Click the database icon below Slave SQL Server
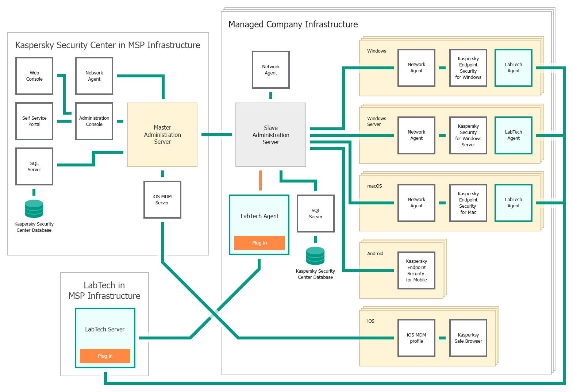The height and width of the screenshot is (392, 573). (x=315, y=256)
